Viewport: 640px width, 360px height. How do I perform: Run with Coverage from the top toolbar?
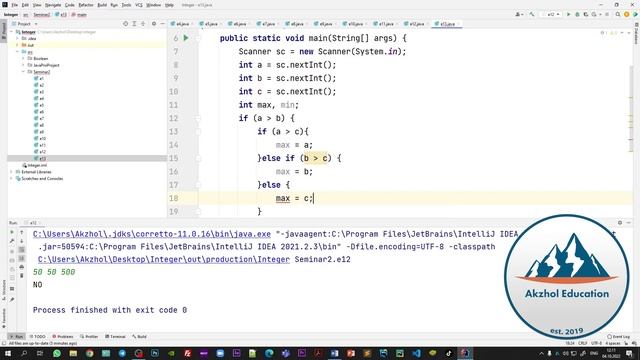click(x=586, y=14)
